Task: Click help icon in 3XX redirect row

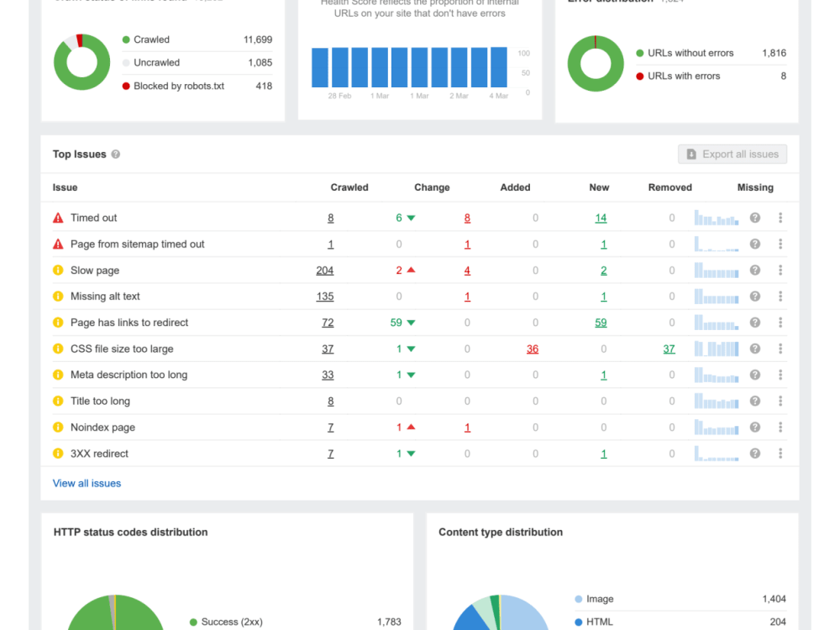Action: [755, 454]
